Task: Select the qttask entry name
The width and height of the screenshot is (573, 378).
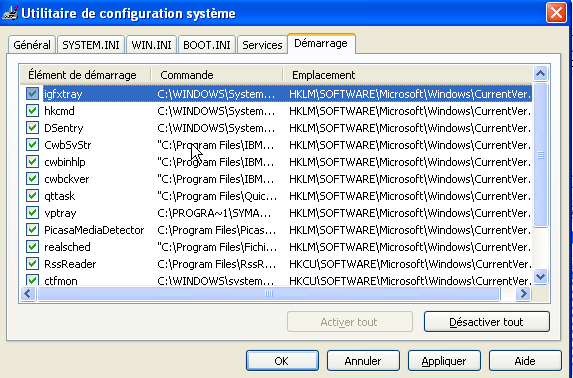Action: (x=60, y=196)
